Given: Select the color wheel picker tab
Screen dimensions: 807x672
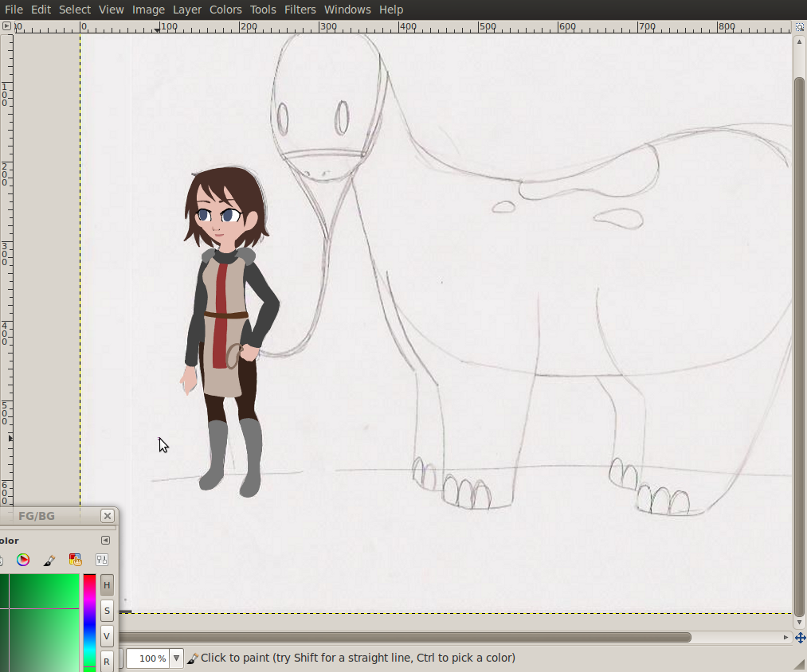Looking at the screenshot, I should click(23, 560).
